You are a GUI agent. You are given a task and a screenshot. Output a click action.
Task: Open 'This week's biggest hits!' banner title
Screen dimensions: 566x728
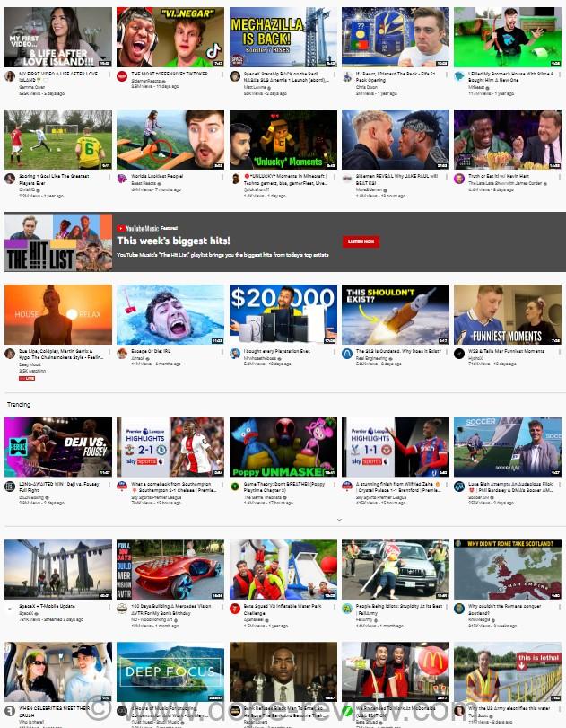click(161, 241)
